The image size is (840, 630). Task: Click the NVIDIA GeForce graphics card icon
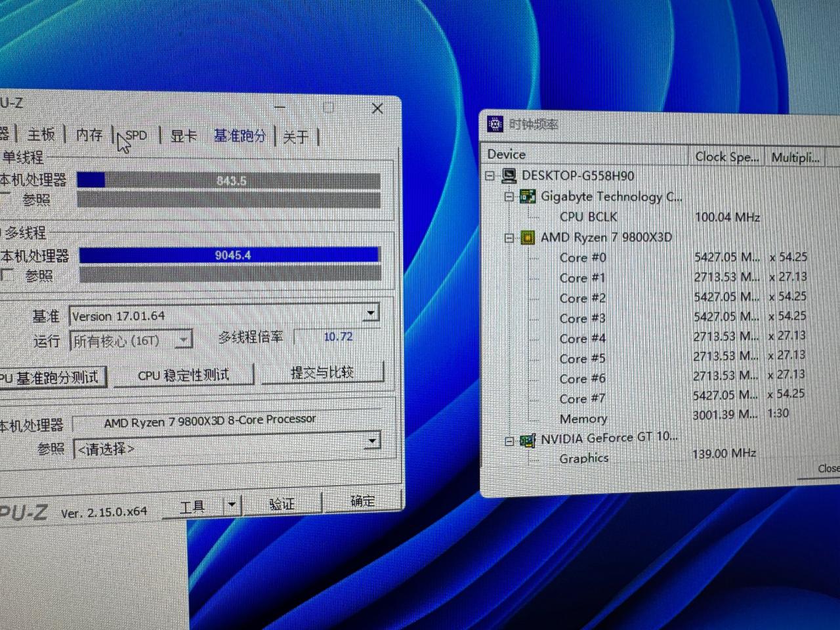pos(528,440)
